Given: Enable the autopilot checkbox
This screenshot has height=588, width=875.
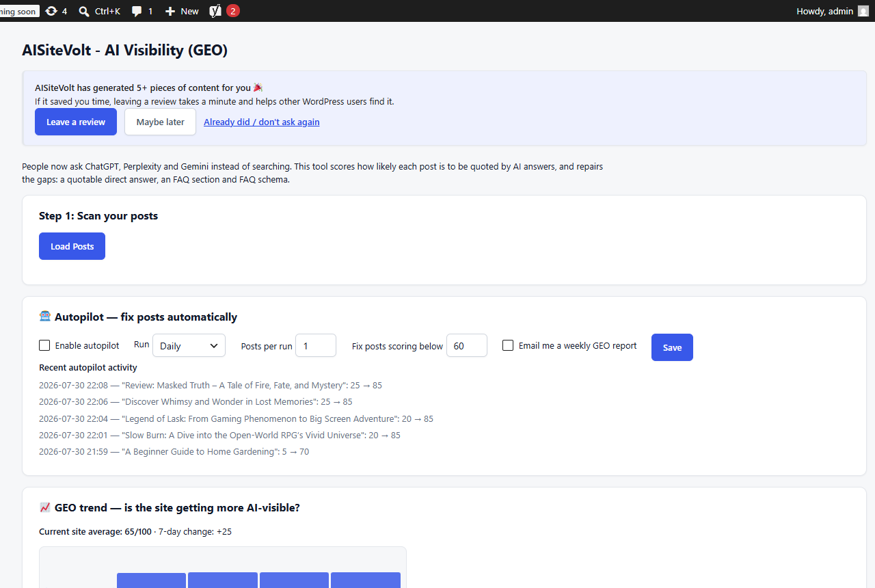Looking at the screenshot, I should pyautogui.click(x=44, y=345).
